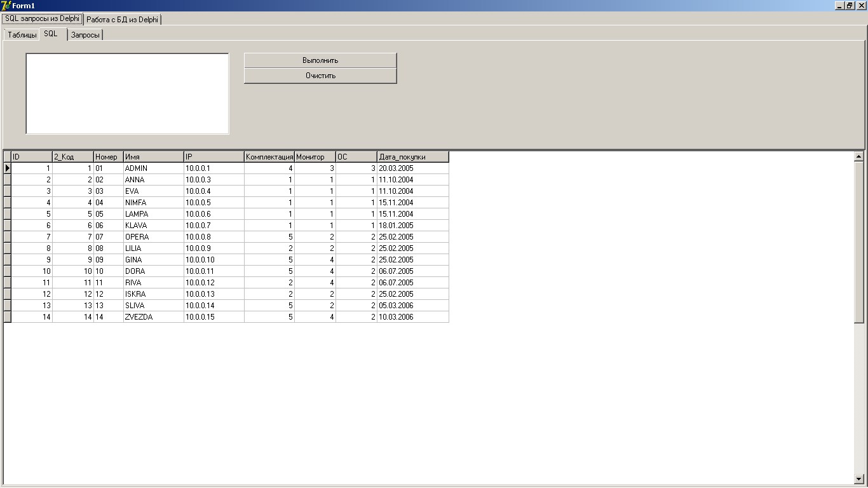Click the grid vertical scrollbar track

click(x=859, y=398)
